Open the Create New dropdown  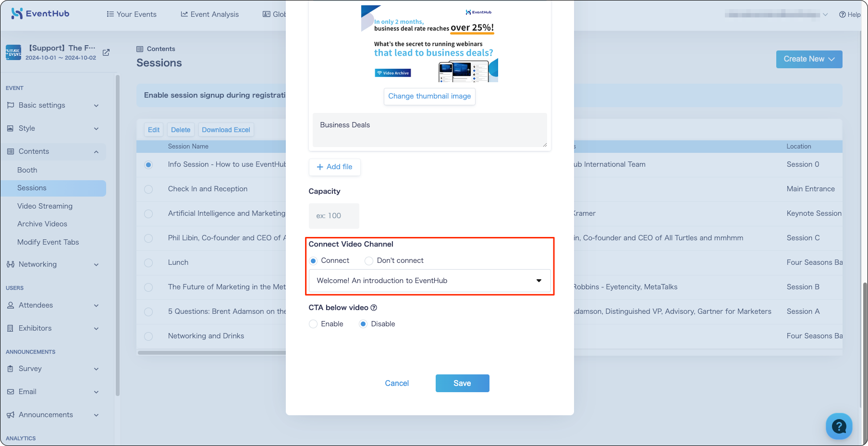pyautogui.click(x=809, y=59)
